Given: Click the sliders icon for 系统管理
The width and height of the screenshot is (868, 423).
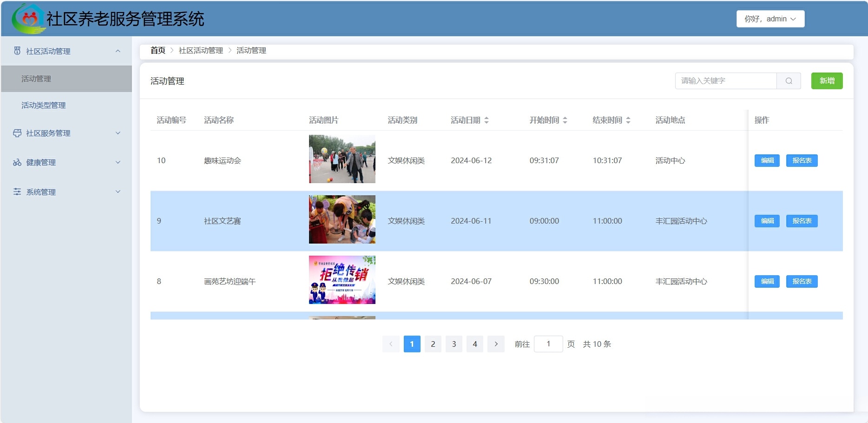Looking at the screenshot, I should [17, 192].
